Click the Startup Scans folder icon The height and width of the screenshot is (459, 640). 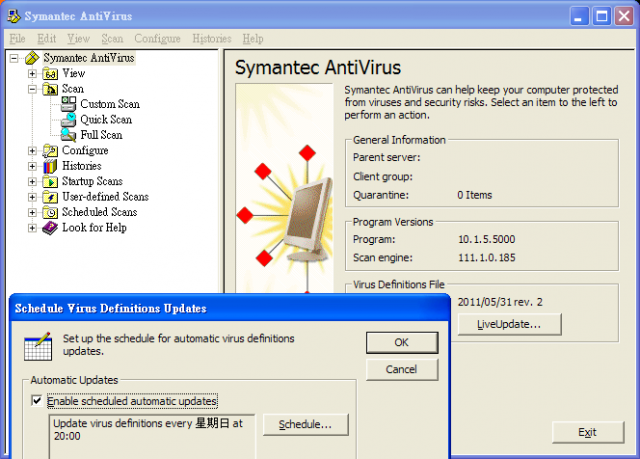pyautogui.click(x=50, y=182)
